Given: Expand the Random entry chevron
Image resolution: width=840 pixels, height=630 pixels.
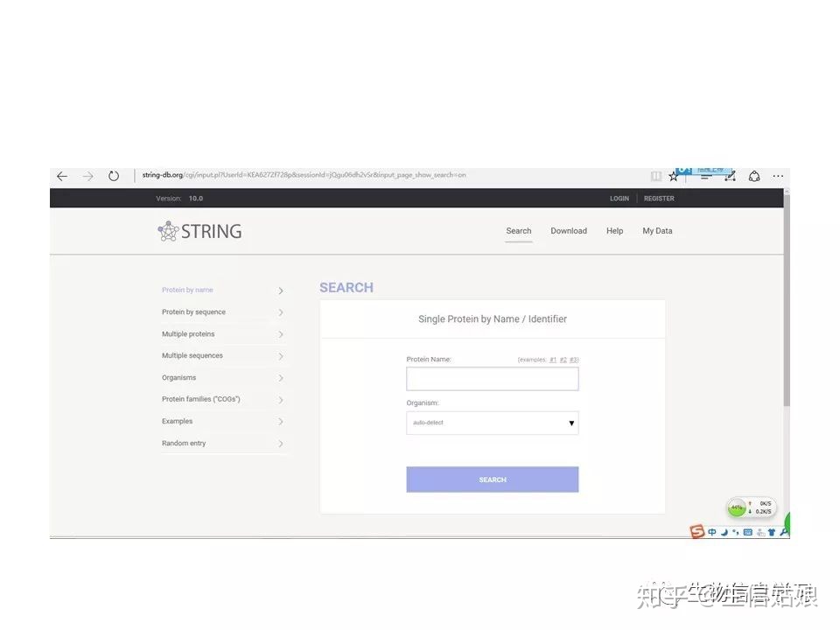Looking at the screenshot, I should click(x=281, y=444).
